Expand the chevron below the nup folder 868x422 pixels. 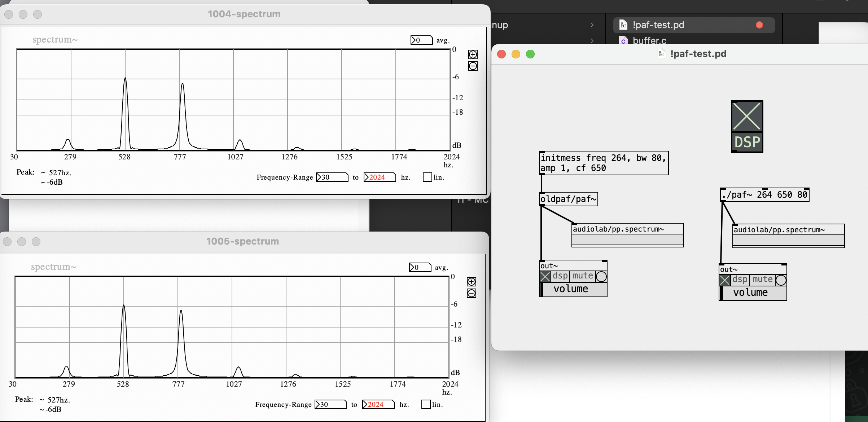(592, 41)
